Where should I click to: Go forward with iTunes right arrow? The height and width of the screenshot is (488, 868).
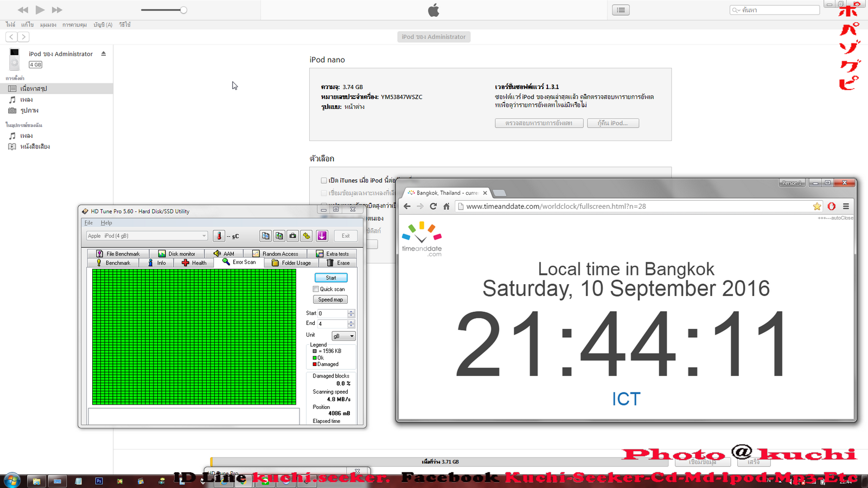point(23,37)
